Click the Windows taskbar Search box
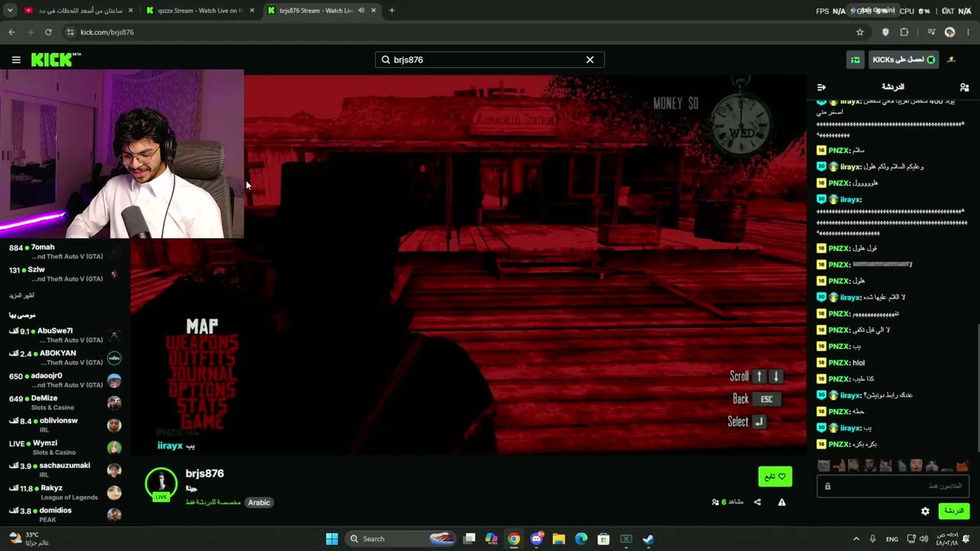 (x=400, y=539)
